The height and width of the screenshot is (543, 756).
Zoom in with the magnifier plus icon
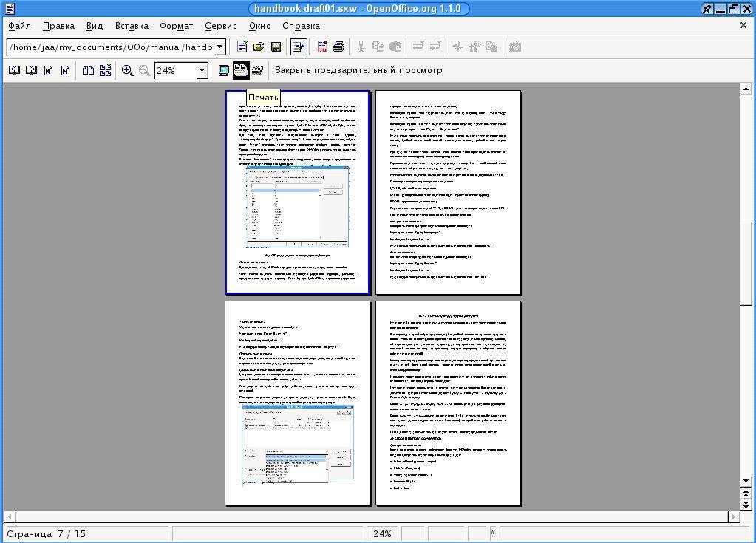[x=128, y=70]
